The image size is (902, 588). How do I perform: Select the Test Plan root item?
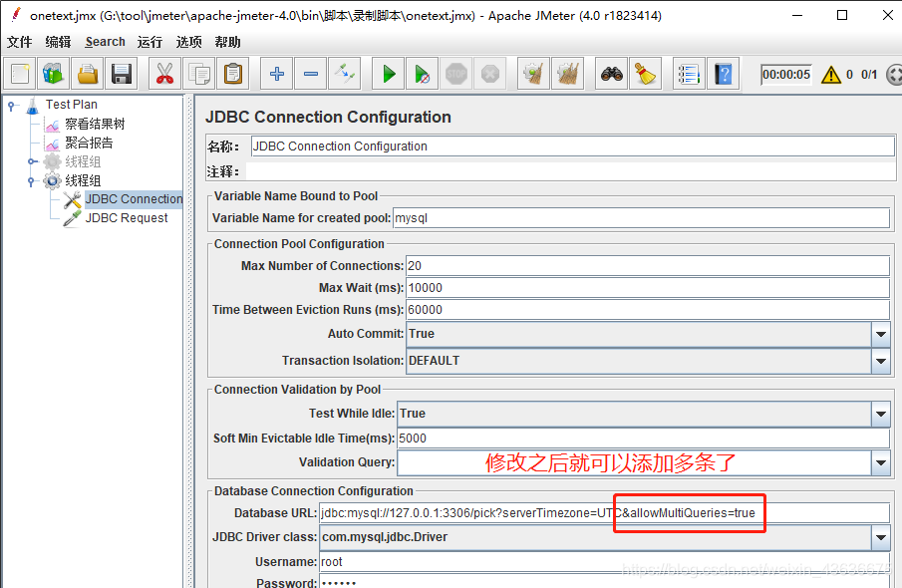click(72, 105)
